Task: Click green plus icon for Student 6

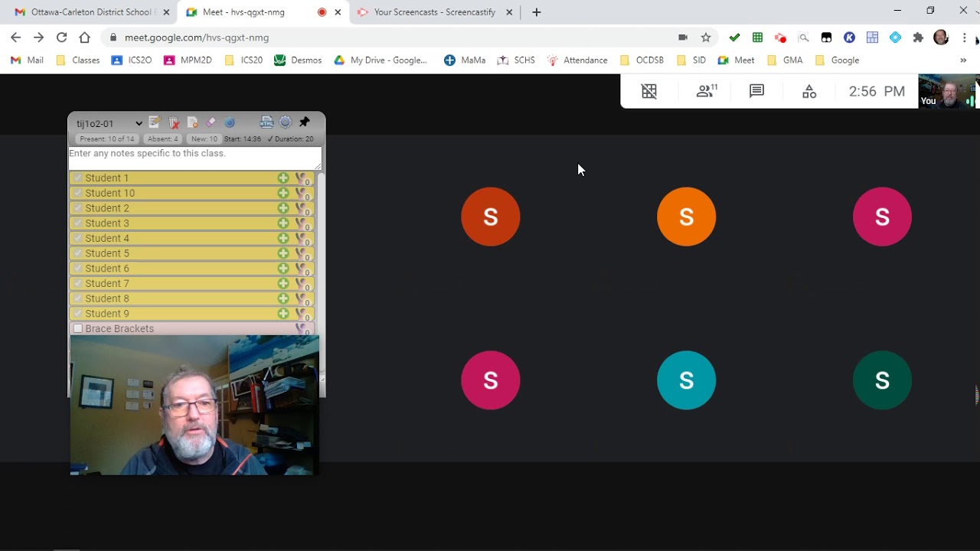Action: coord(283,268)
